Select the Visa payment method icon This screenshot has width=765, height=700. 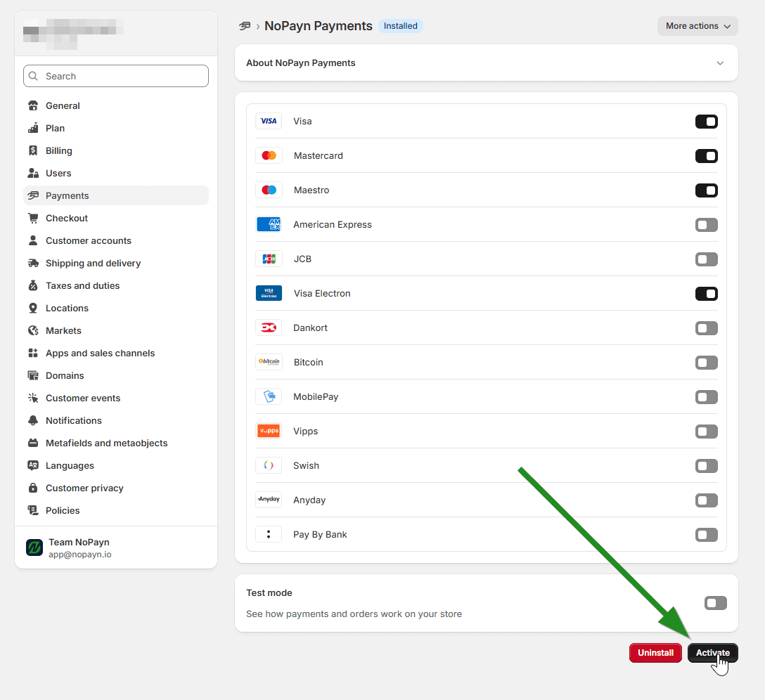click(269, 121)
